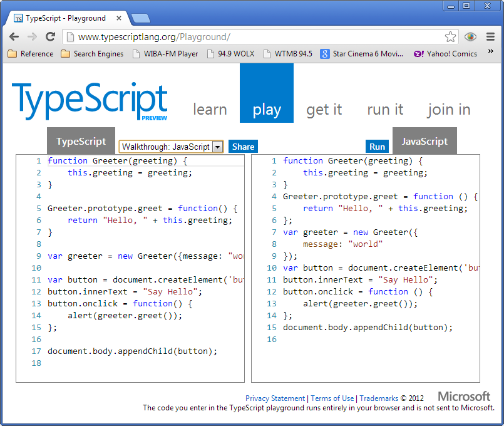Click 'alert(greeter.greet());' on TypeScript line 14

tap(125, 315)
